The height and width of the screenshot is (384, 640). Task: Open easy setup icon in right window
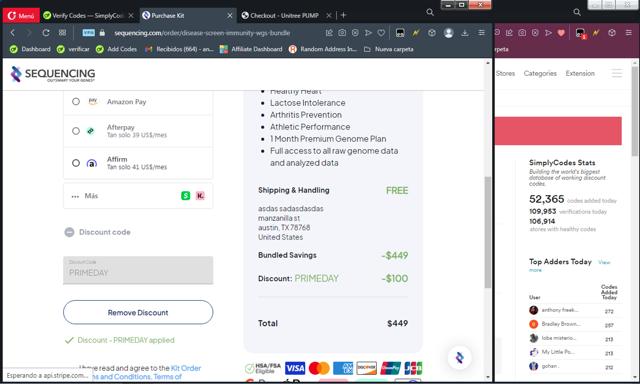click(629, 33)
